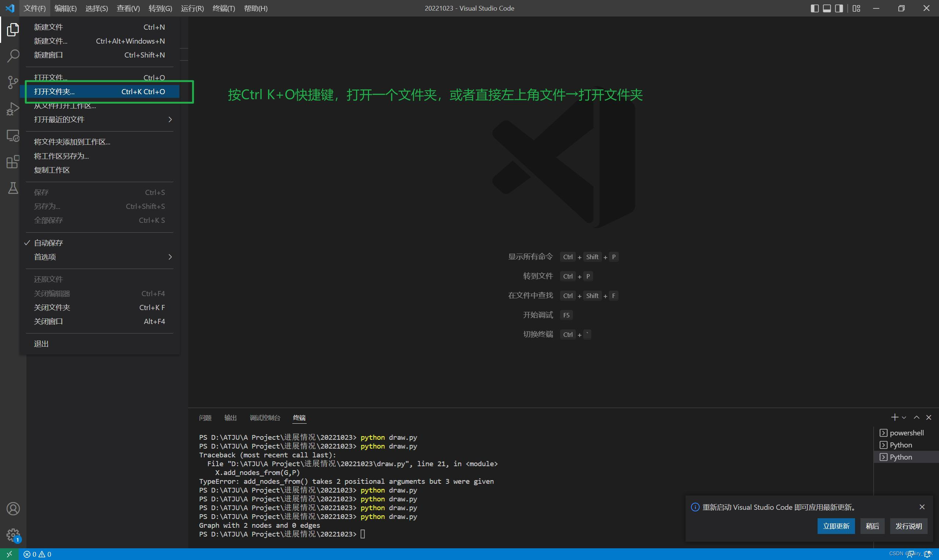Open the Explorer view in activity bar
The width and height of the screenshot is (939, 560).
point(13,29)
